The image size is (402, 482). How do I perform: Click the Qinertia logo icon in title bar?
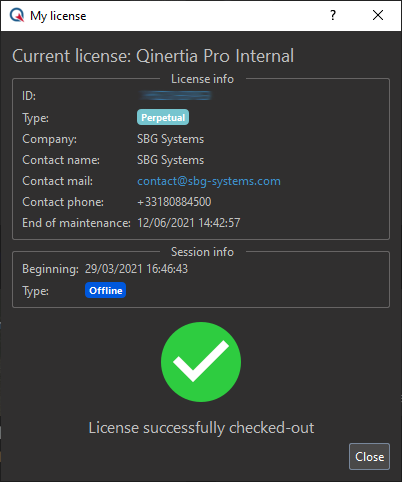17,15
